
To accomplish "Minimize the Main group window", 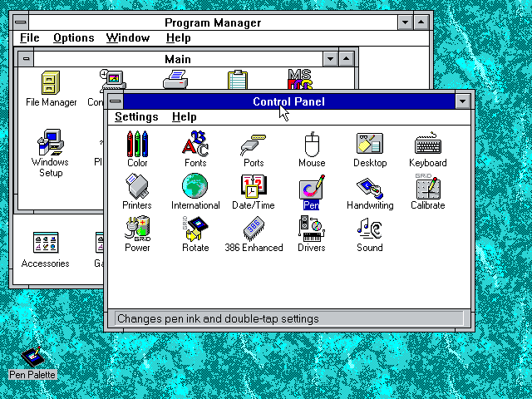I will click(330, 59).
